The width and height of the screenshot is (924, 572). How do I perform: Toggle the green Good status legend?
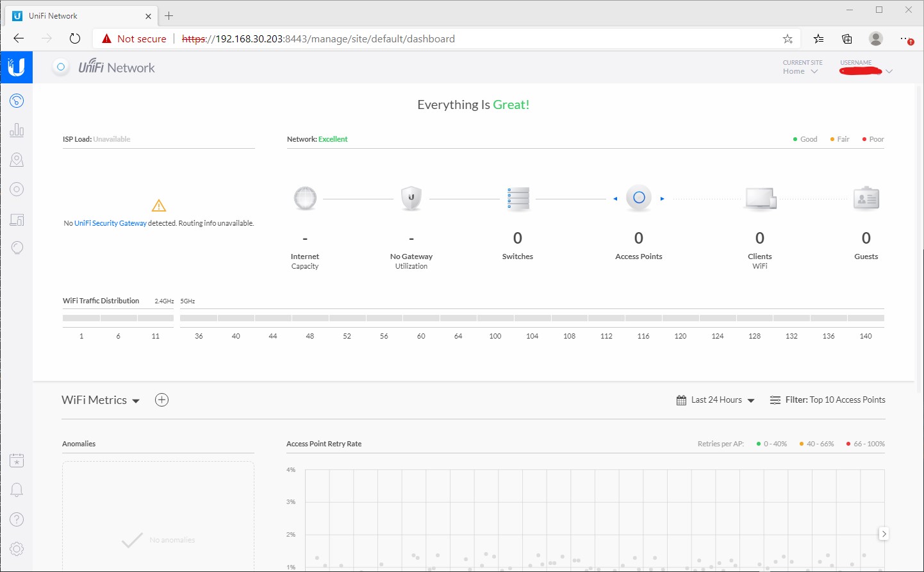(805, 139)
